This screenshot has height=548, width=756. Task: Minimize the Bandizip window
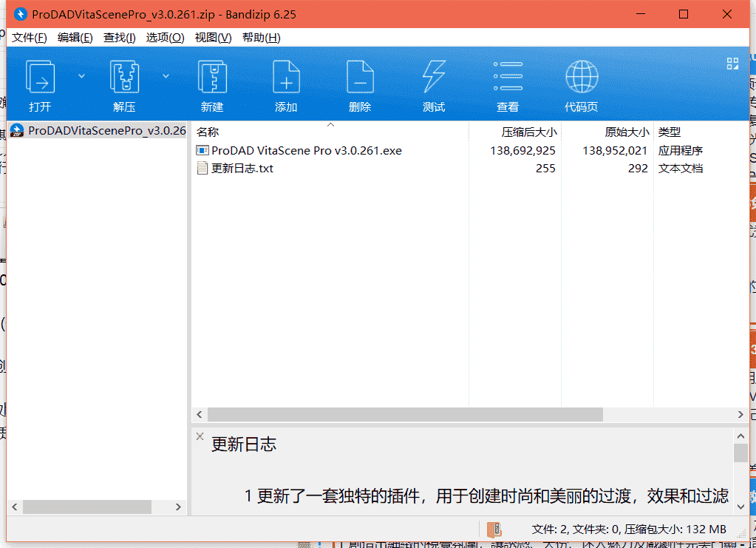(640, 14)
